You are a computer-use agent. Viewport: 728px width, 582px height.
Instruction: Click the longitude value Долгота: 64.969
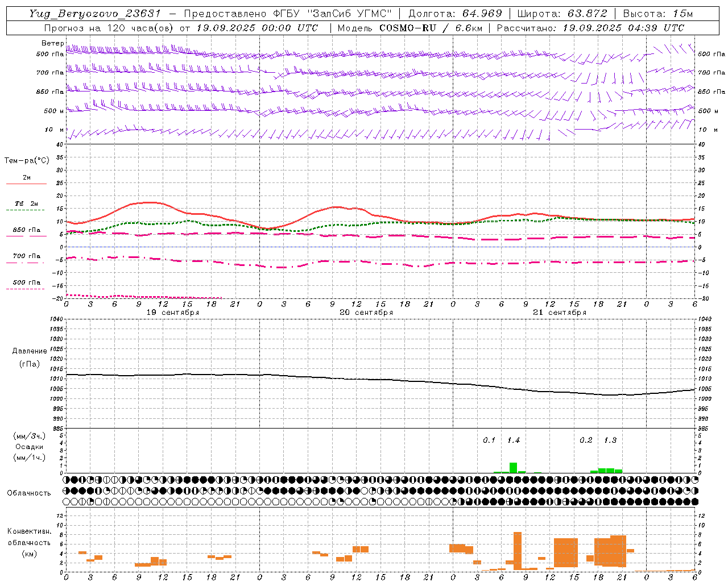tap(456, 14)
